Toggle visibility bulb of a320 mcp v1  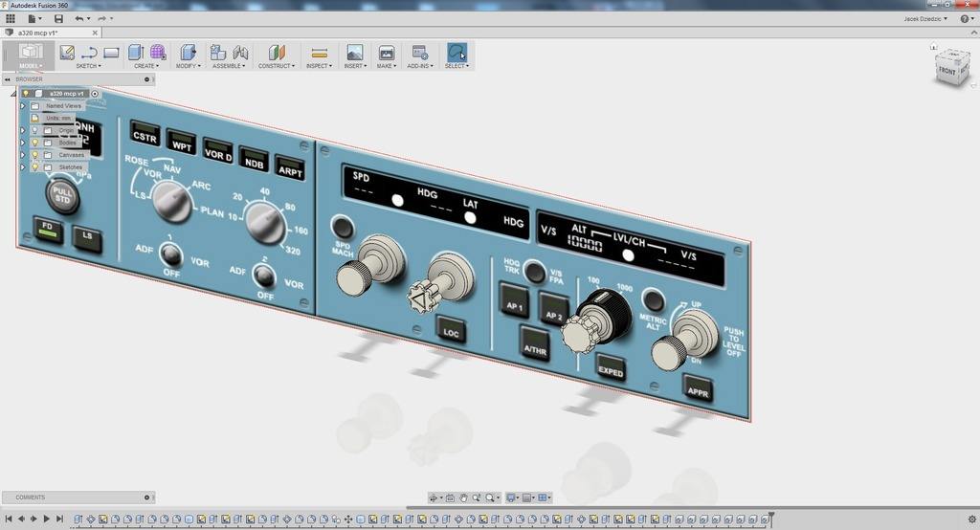[x=26, y=94]
